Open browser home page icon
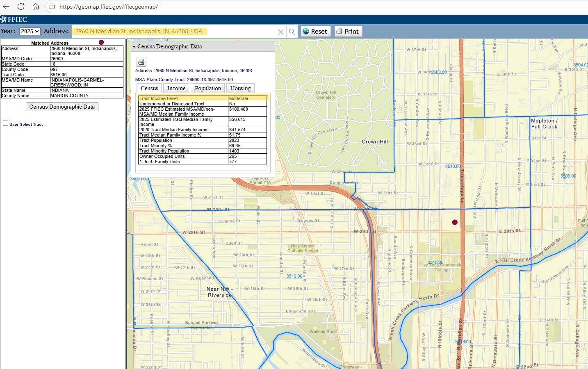The height and width of the screenshot is (369, 588). [x=36, y=7]
